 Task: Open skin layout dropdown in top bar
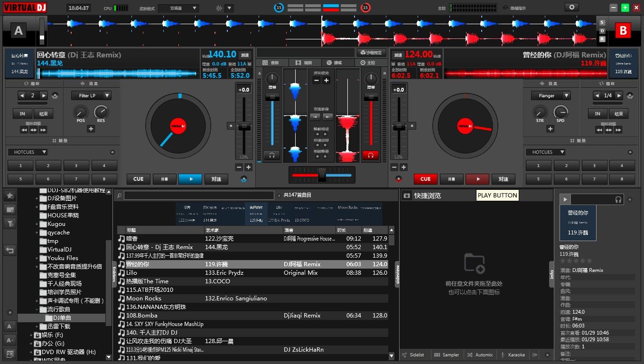[179, 8]
